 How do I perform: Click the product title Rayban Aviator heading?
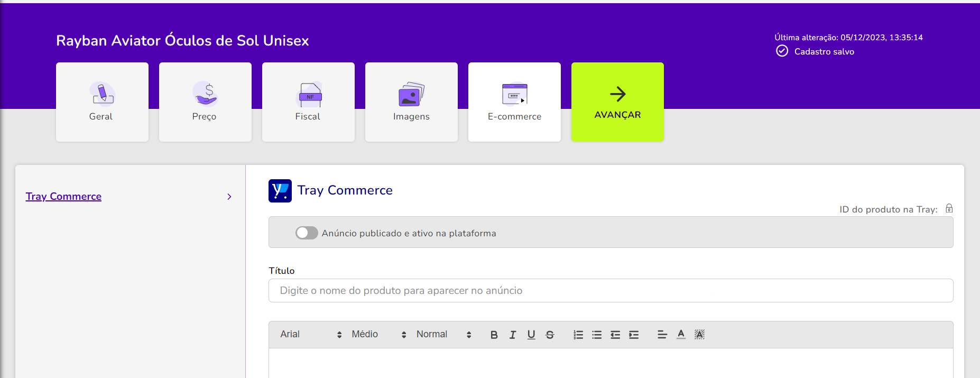(182, 41)
